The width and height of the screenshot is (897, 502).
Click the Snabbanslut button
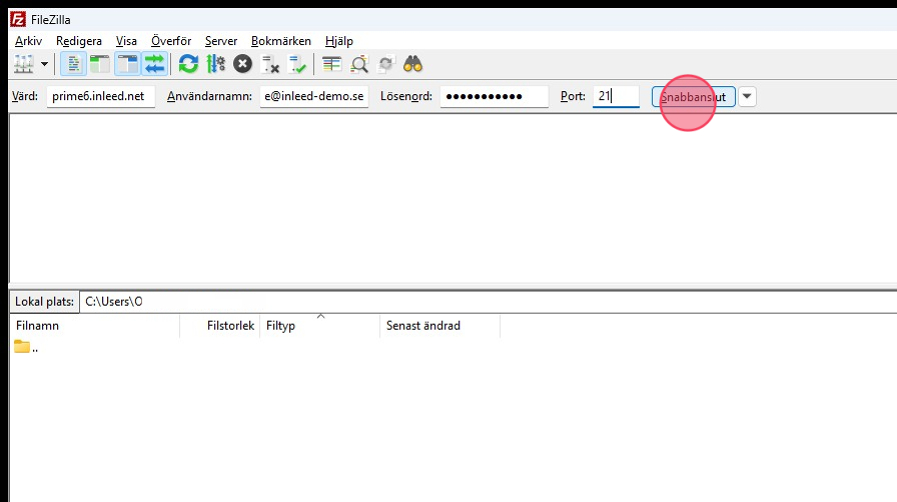(694, 97)
